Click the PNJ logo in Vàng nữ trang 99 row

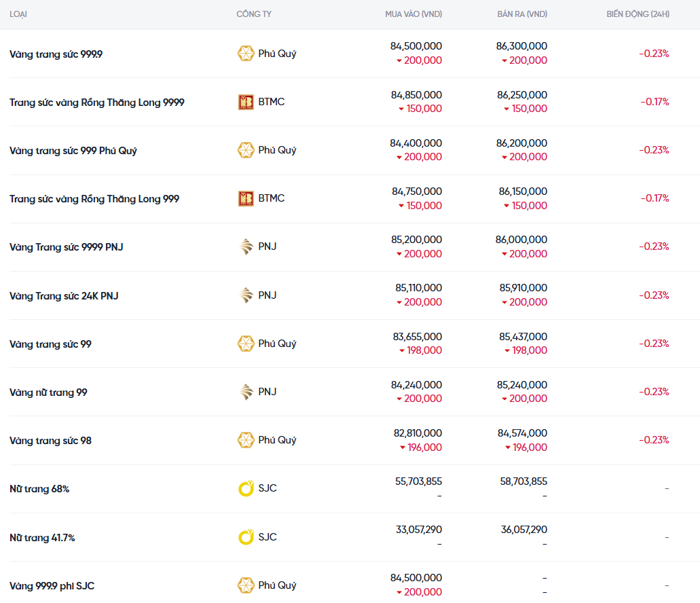tap(246, 391)
